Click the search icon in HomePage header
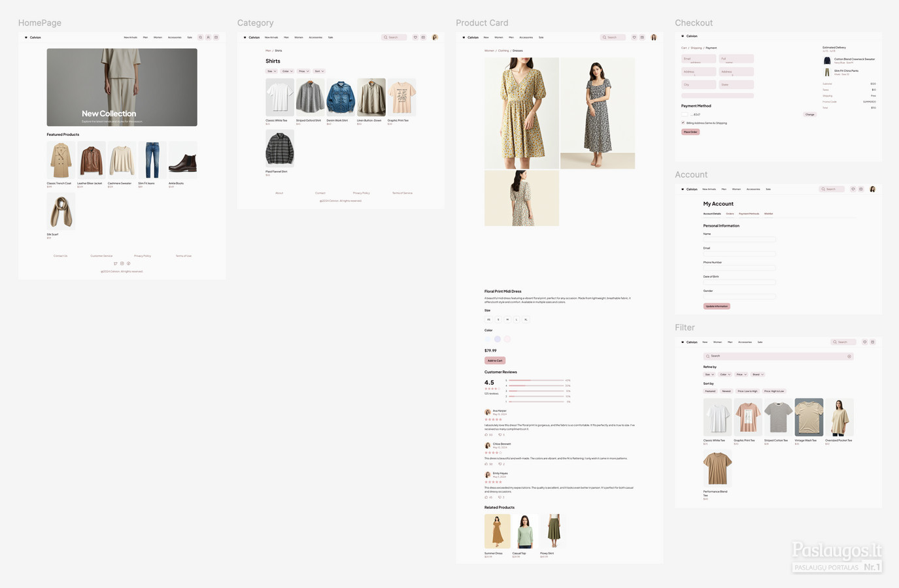 point(201,37)
